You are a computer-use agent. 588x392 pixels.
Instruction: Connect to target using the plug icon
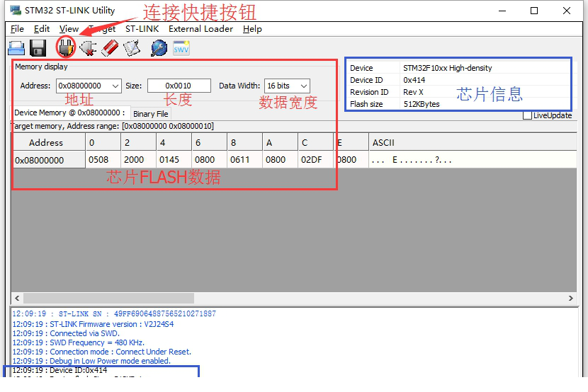(66, 47)
